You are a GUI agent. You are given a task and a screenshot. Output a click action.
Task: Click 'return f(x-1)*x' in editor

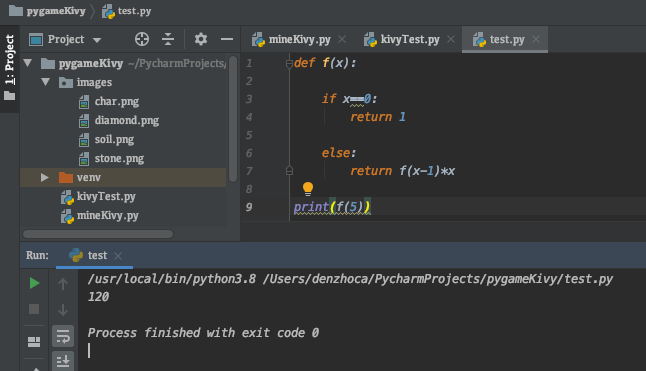[x=403, y=171]
